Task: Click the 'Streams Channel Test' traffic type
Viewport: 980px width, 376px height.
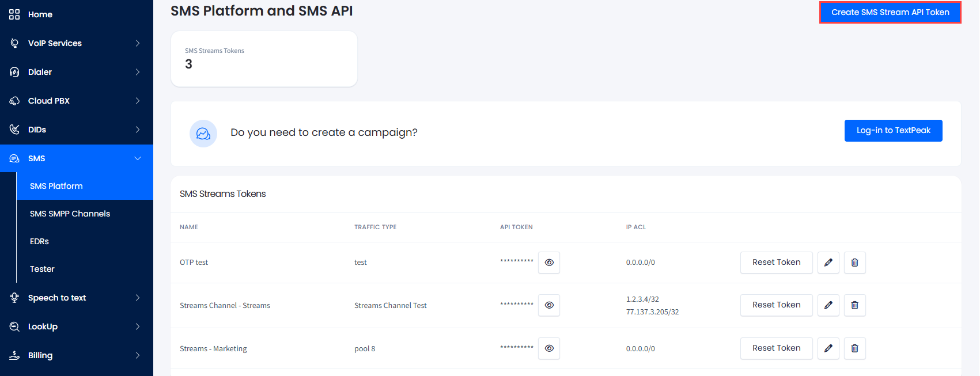Action: pos(391,306)
